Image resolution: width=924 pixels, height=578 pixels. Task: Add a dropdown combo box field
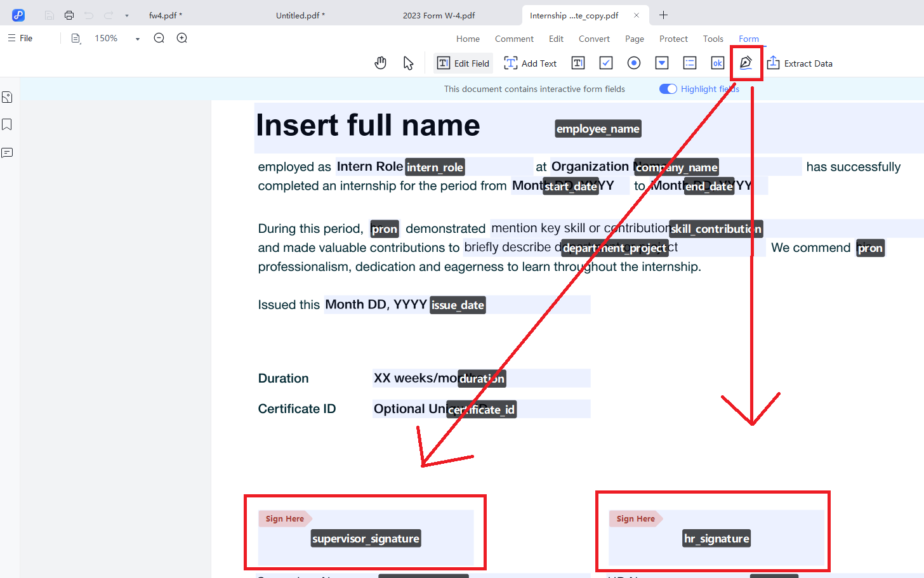click(661, 63)
